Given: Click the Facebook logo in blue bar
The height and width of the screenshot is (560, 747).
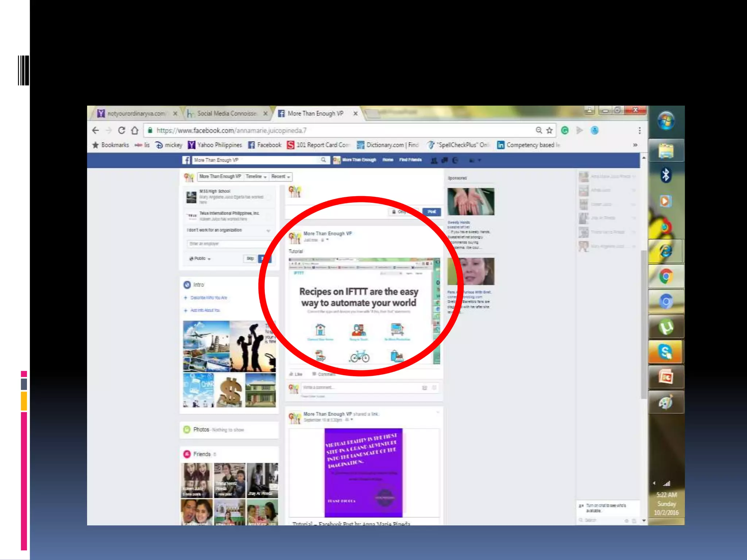Looking at the screenshot, I should (x=186, y=160).
